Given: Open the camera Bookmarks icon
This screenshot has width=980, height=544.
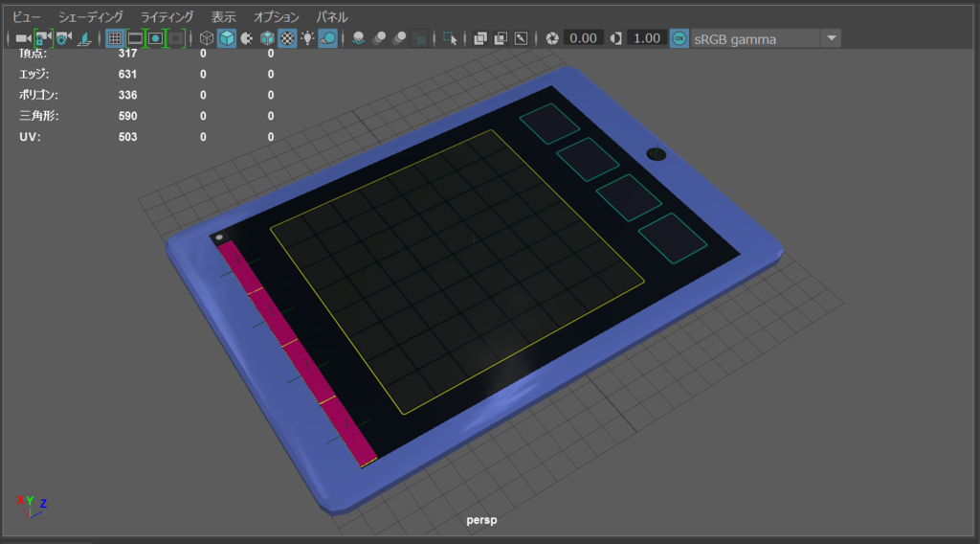Looking at the screenshot, I should tap(84, 38).
